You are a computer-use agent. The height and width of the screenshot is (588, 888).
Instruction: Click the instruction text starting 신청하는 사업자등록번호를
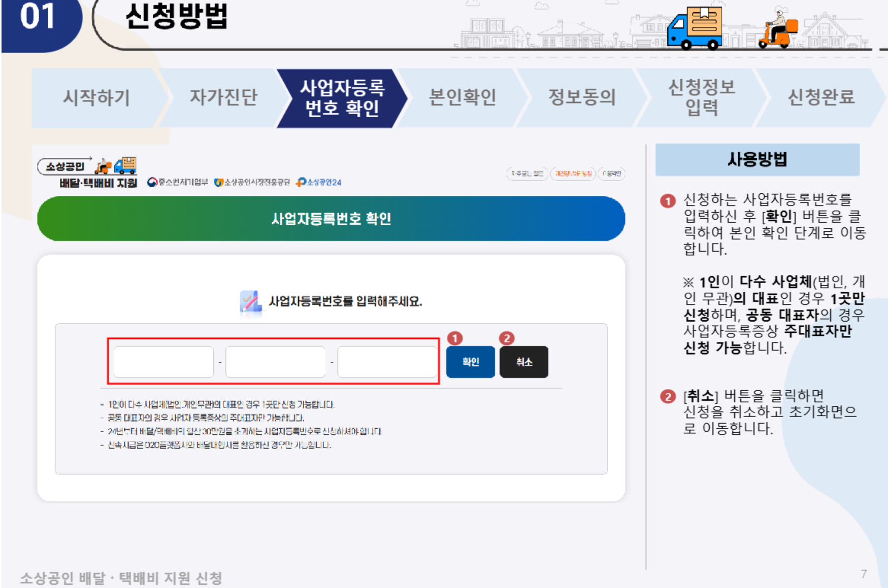pyautogui.click(x=774, y=224)
